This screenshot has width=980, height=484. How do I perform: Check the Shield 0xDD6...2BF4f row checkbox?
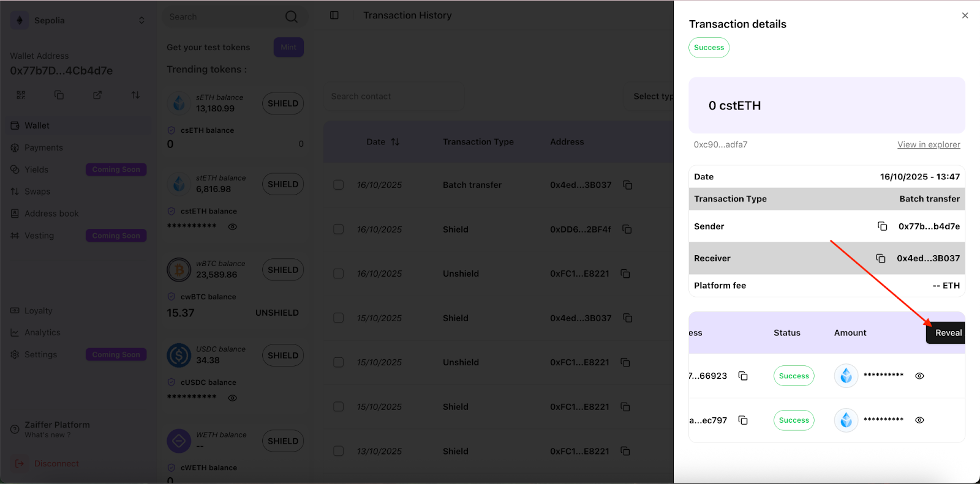point(338,229)
